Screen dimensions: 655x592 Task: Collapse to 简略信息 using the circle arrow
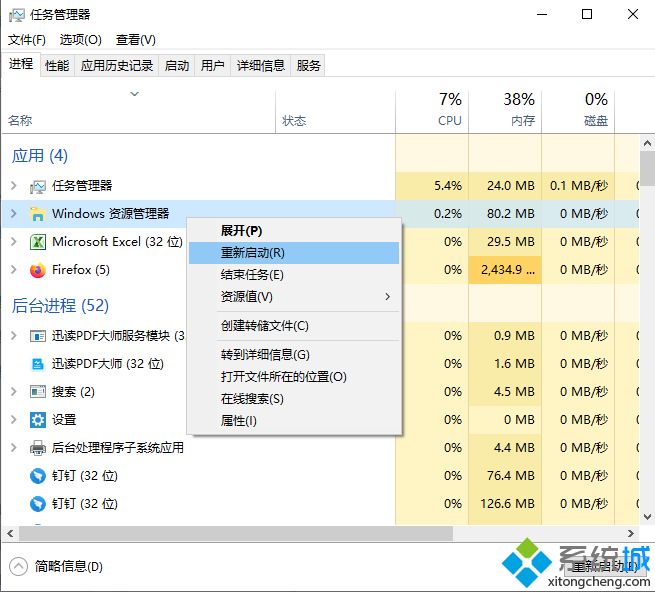click(x=18, y=567)
